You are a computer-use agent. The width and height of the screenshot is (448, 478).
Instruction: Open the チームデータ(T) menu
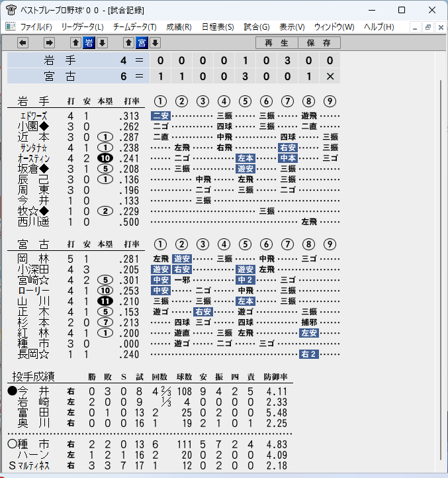[x=135, y=27]
